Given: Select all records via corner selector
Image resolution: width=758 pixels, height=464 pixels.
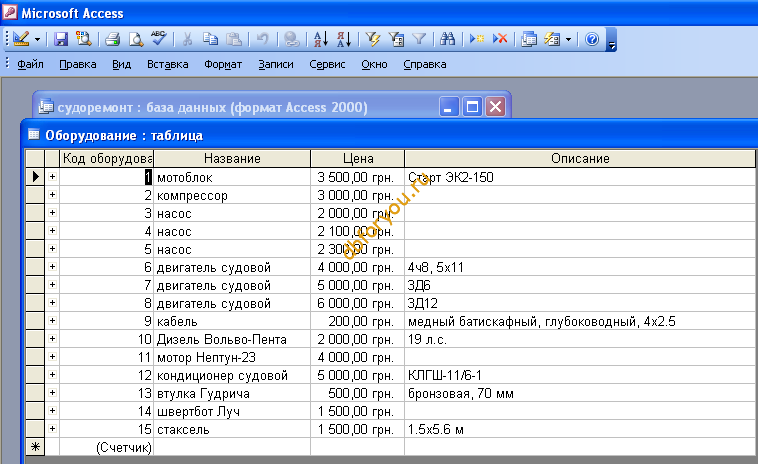Looking at the screenshot, I should point(35,159).
